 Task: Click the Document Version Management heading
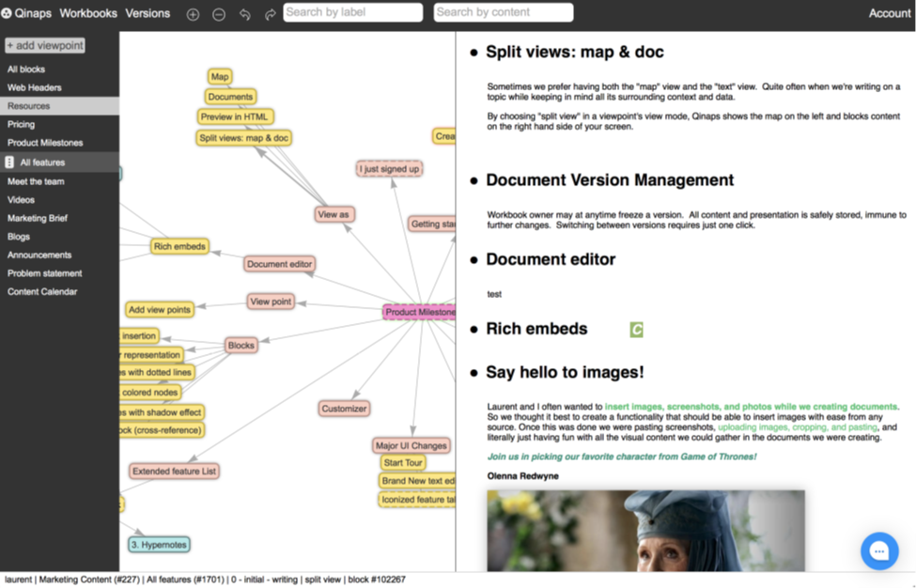(x=610, y=179)
